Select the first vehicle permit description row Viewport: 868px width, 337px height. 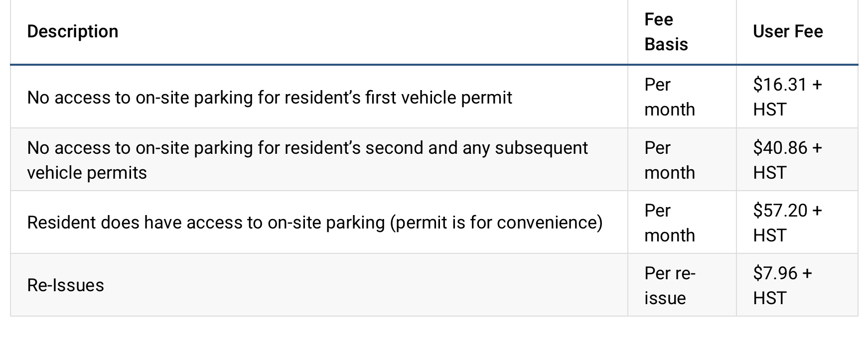tap(319, 97)
